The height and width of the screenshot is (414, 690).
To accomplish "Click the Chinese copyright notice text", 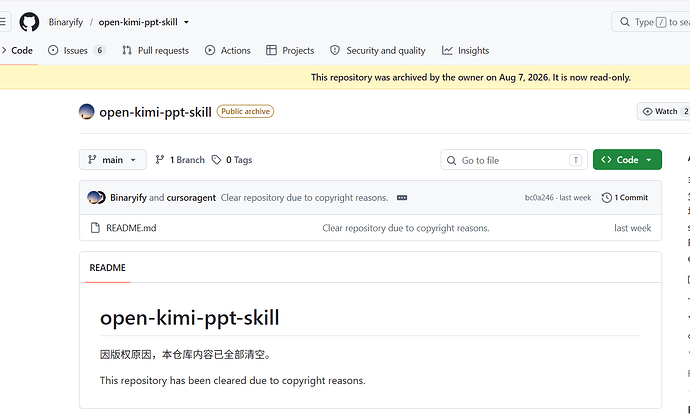I will coord(185,355).
